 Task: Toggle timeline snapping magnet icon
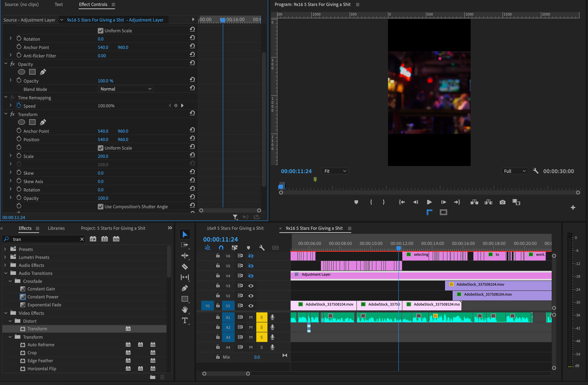pos(221,248)
